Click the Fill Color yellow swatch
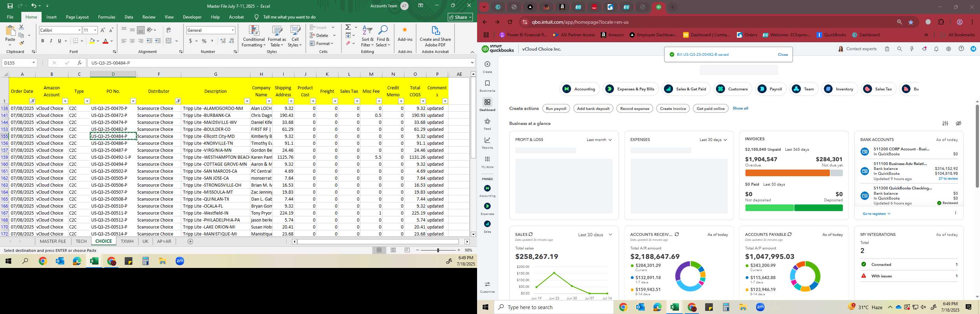 pyautogui.click(x=92, y=41)
